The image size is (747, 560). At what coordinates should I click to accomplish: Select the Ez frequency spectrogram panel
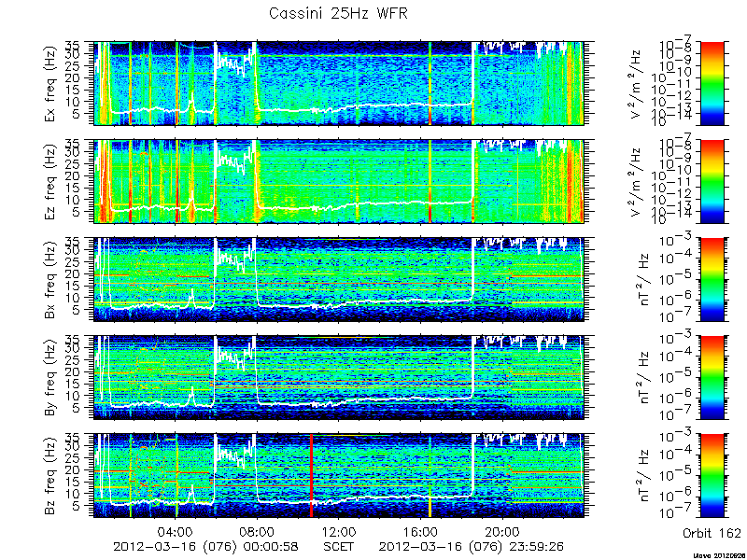tap(339, 181)
